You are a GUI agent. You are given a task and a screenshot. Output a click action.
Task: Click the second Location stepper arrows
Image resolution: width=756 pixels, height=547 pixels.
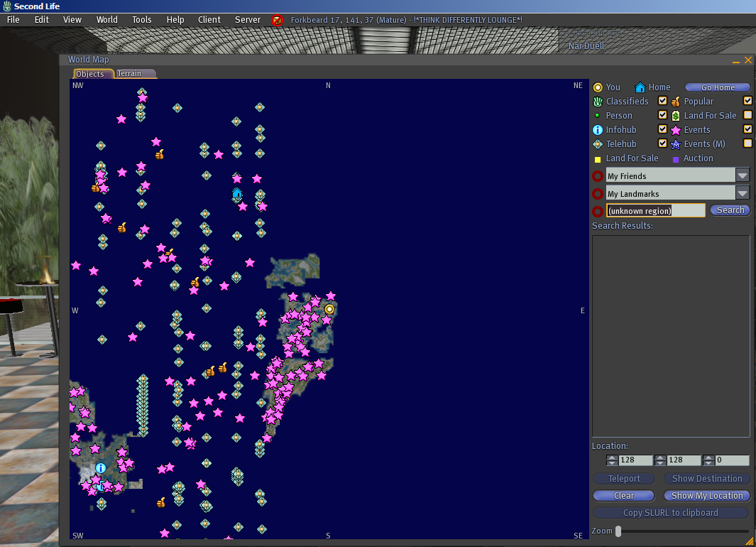coord(660,460)
